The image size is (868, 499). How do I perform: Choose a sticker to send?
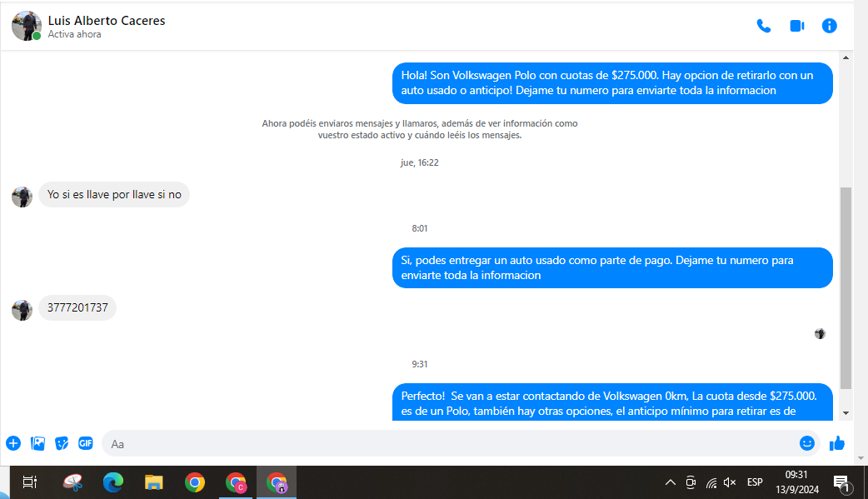click(x=62, y=443)
